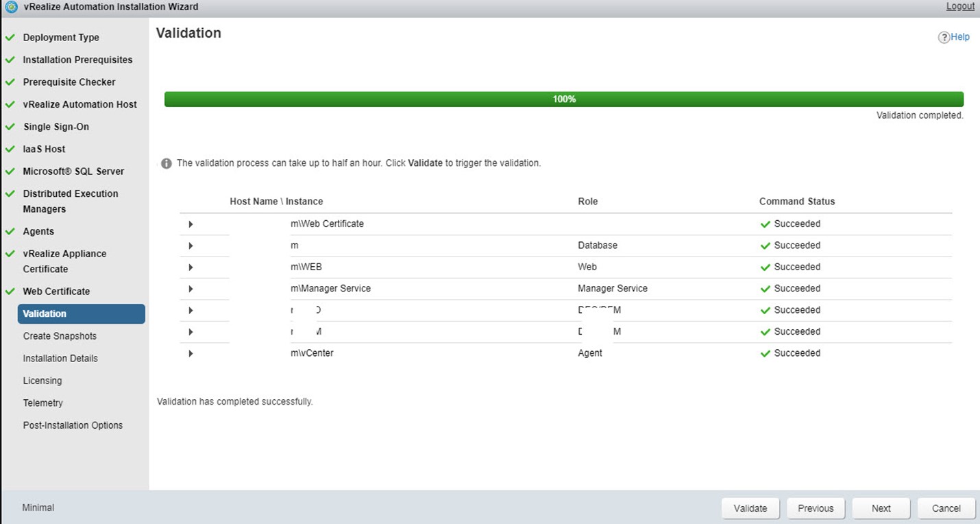Click the green check beside vRealize Appliance Certificate

[10, 254]
